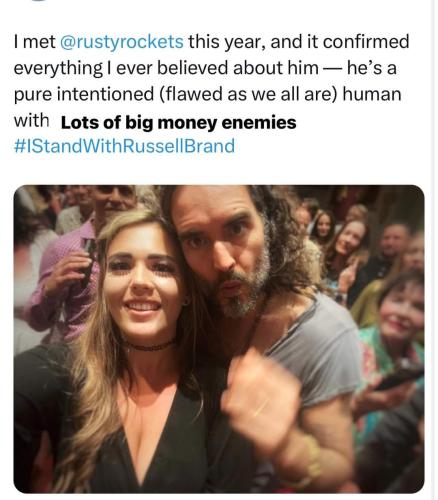The height and width of the screenshot is (500, 438).
Task: Open the @rustyrockets mention link
Action: [121, 42]
